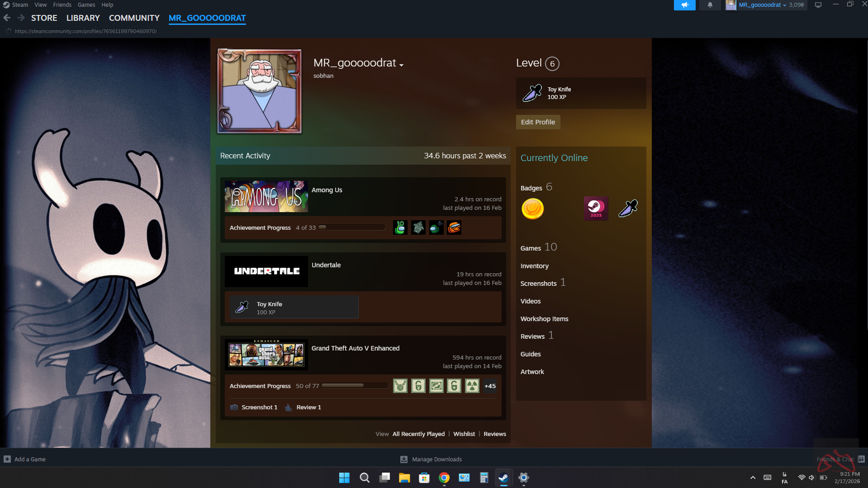Open the Undertale game thumbnail
Screen dimensions: 868x488
[x=266, y=271]
